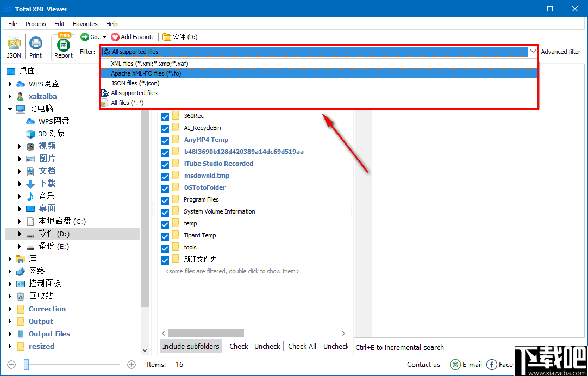The width and height of the screenshot is (588, 376).
Task: Click the file list scroll right arrow
Action: 343,333
